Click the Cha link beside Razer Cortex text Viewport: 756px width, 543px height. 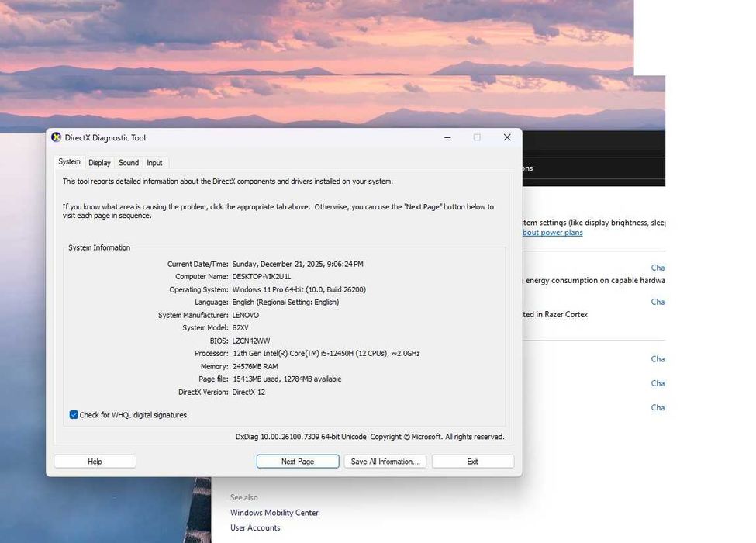[658, 302]
